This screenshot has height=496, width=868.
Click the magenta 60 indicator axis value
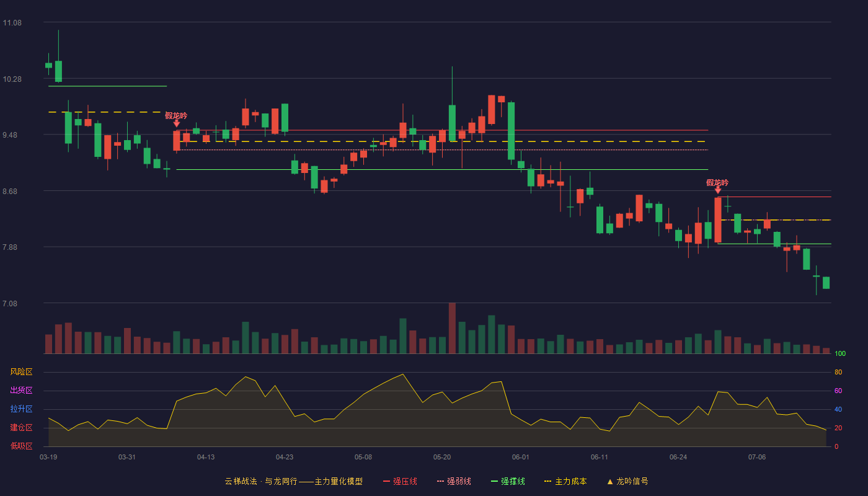pyautogui.click(x=838, y=391)
